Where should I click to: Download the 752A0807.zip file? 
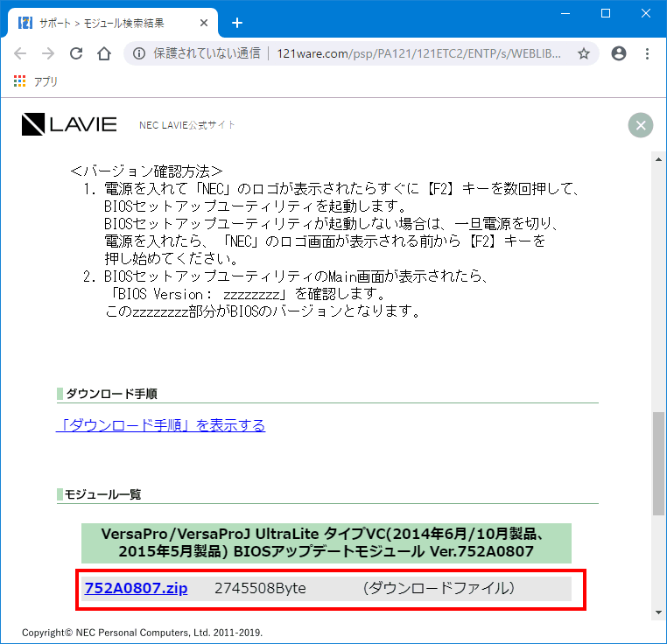pyautogui.click(x=137, y=588)
